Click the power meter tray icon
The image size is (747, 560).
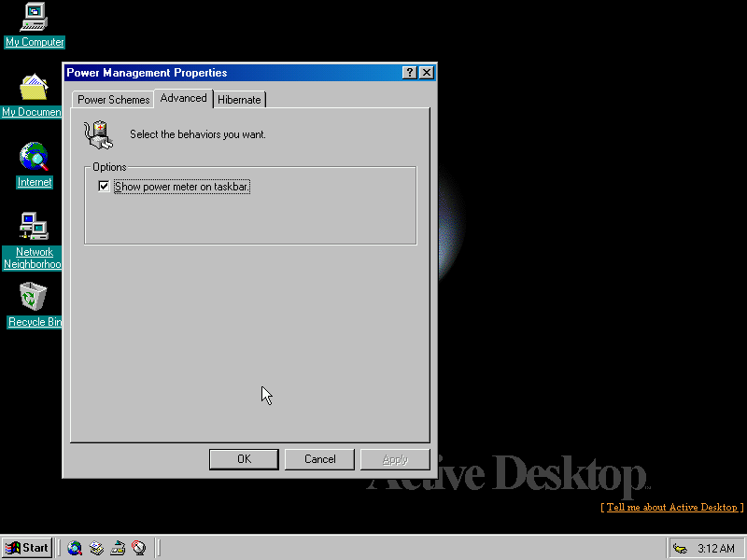tap(680, 548)
